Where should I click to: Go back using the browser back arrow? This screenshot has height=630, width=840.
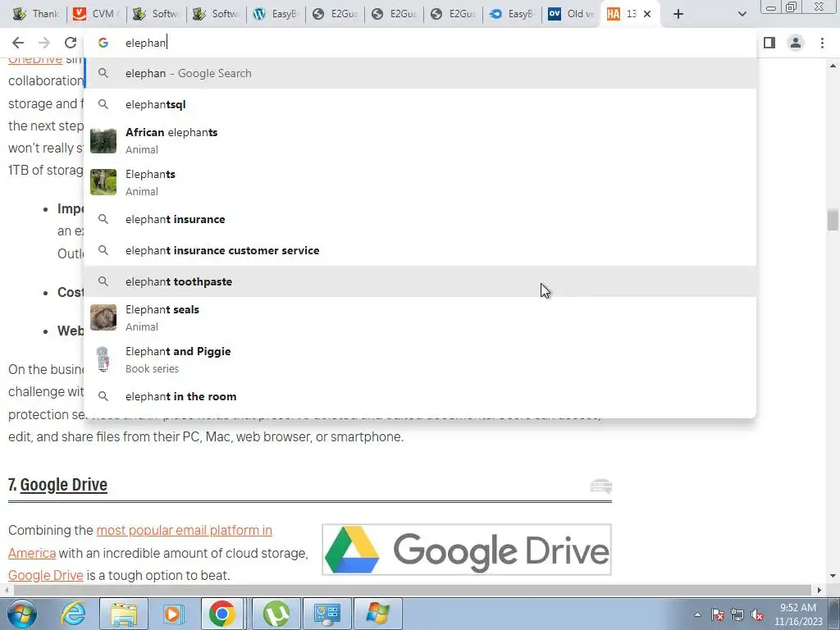pyautogui.click(x=18, y=43)
